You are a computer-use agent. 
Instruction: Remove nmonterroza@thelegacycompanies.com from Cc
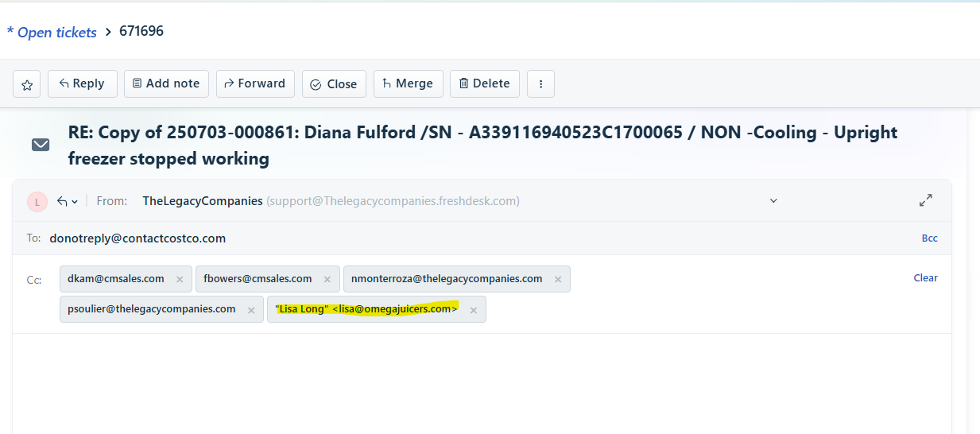[558, 280]
